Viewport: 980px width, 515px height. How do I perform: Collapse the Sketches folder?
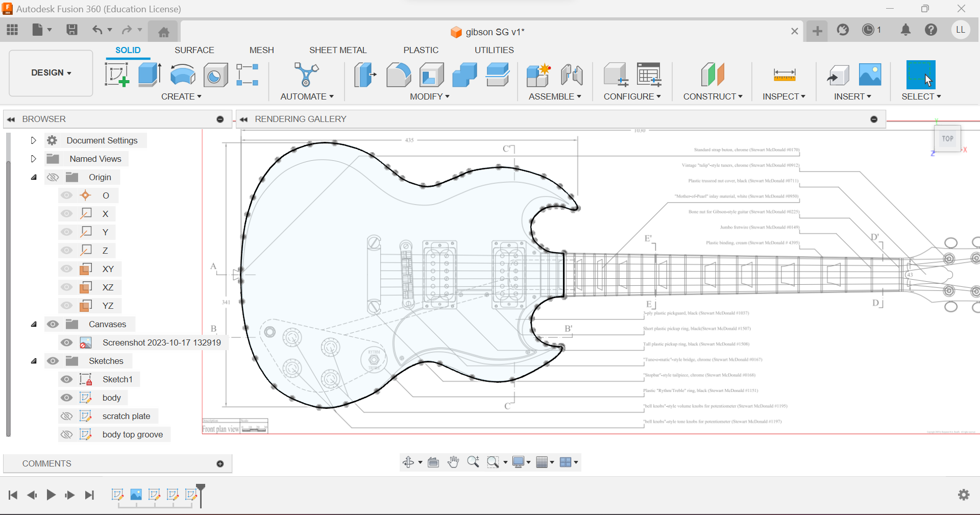(x=34, y=361)
